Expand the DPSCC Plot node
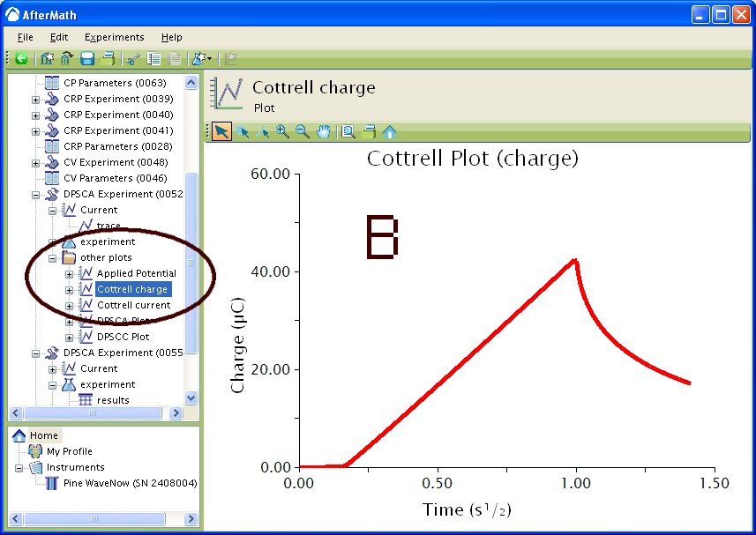This screenshot has width=756, height=535. pyautogui.click(x=69, y=338)
